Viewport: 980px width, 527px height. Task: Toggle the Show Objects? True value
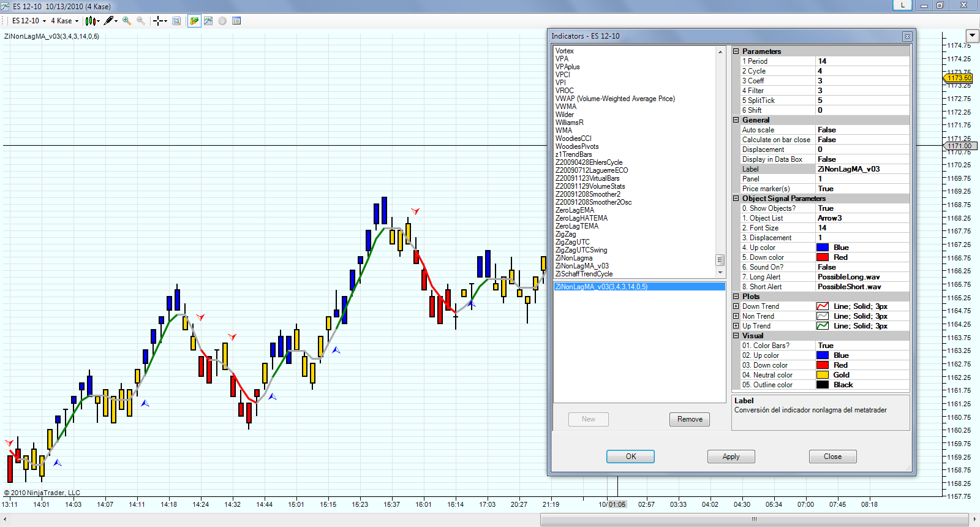(x=862, y=208)
